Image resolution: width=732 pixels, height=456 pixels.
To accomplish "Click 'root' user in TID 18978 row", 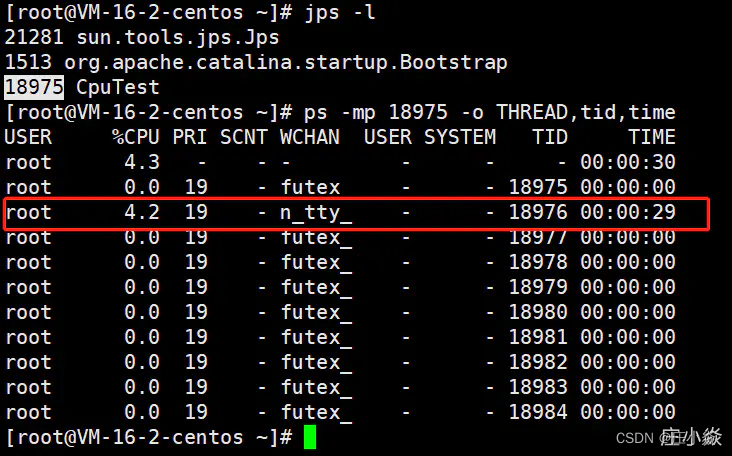I will click(x=28, y=263).
